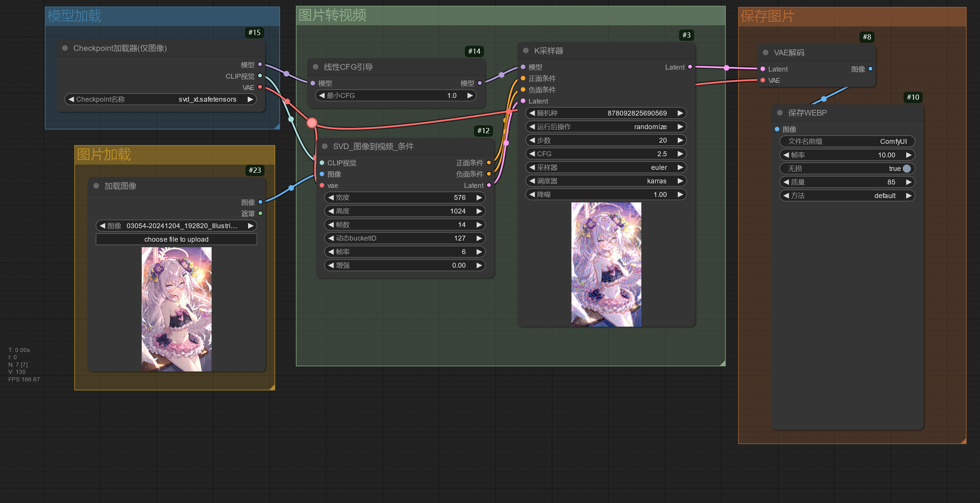The height and width of the screenshot is (503, 980).
Task: Click the red reroute node on the VAE link
Action: (312, 122)
